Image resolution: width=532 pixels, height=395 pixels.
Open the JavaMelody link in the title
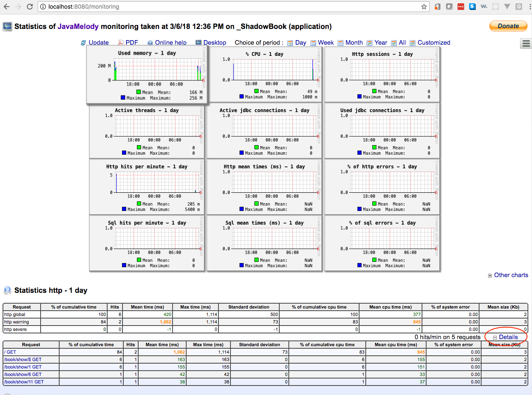[78, 26]
